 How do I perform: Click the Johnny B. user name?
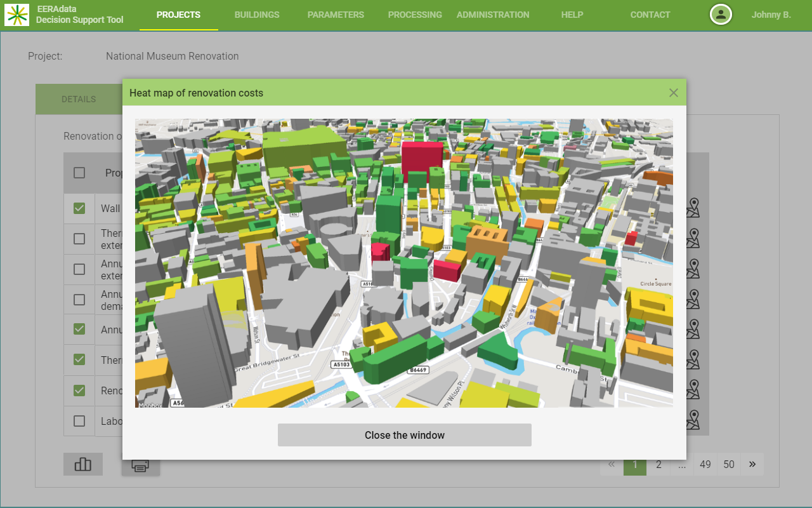pos(771,15)
